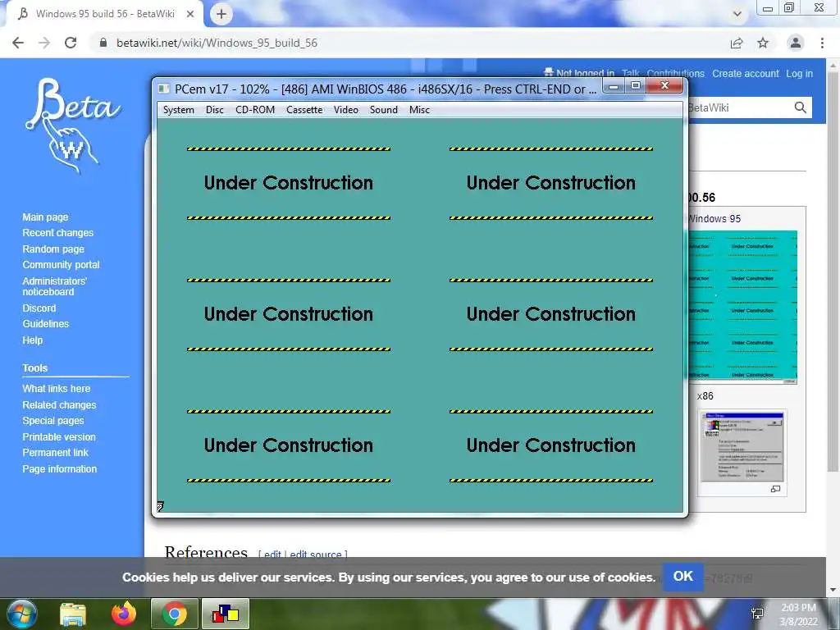840x630 pixels.
Task: Open Recent changes in sidebar
Action: (58, 232)
